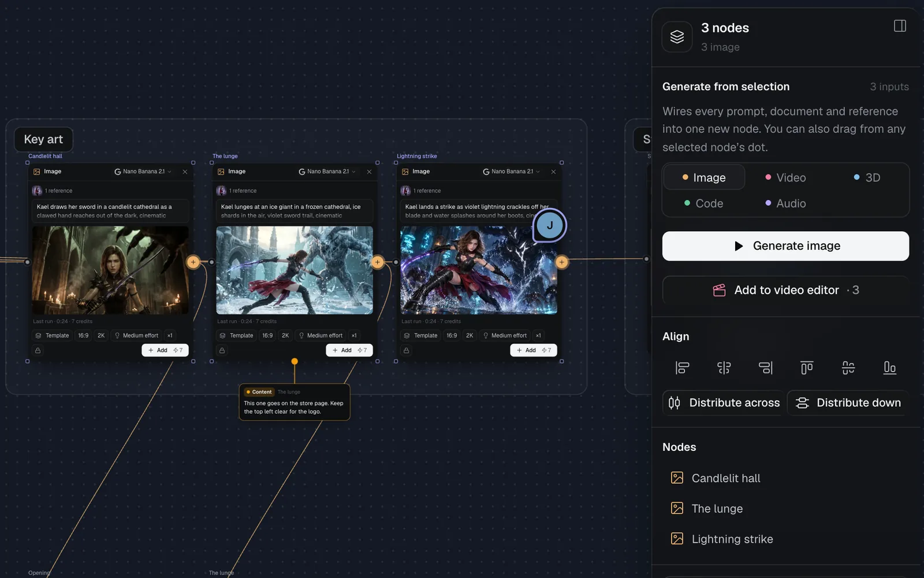Image resolution: width=924 pixels, height=578 pixels.
Task: Click Add button on Lightning strike node
Action: [534, 350]
